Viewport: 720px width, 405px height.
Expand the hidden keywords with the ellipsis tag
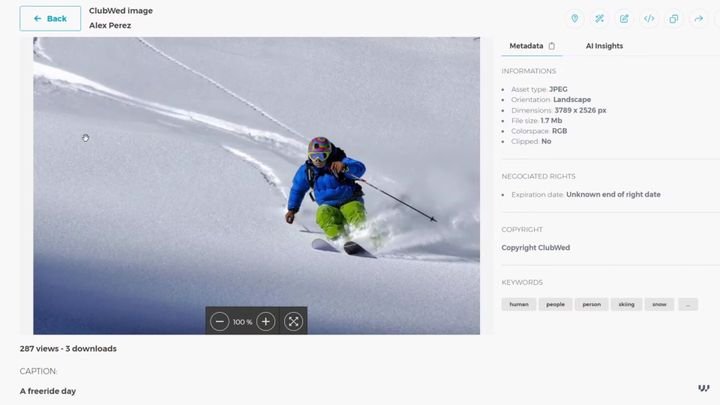point(687,304)
